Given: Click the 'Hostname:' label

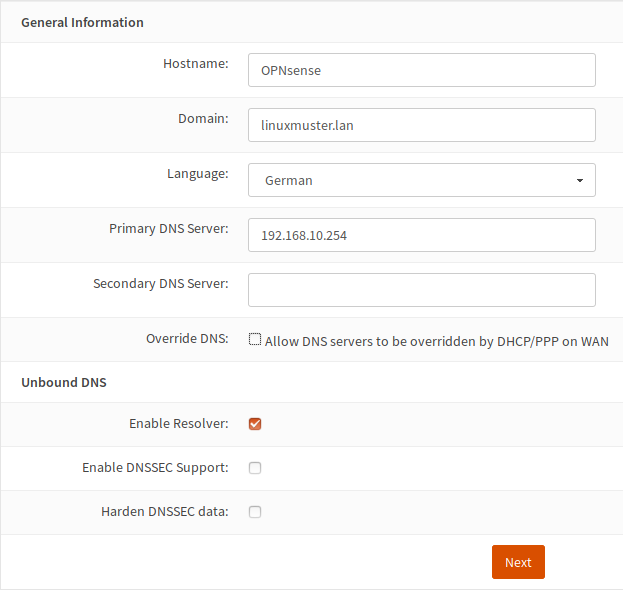Looking at the screenshot, I should pos(196,64).
